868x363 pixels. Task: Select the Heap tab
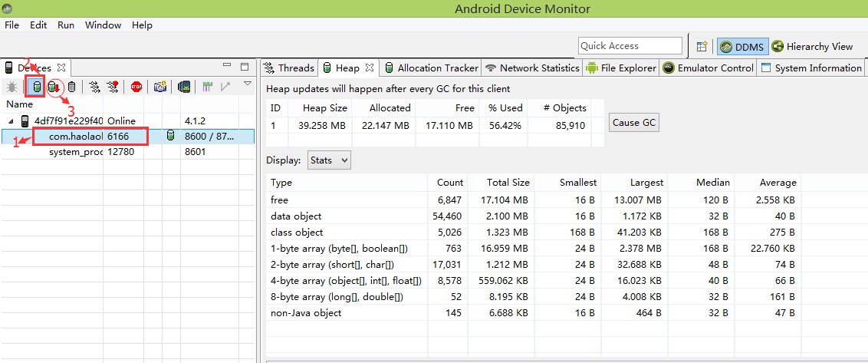tap(347, 68)
